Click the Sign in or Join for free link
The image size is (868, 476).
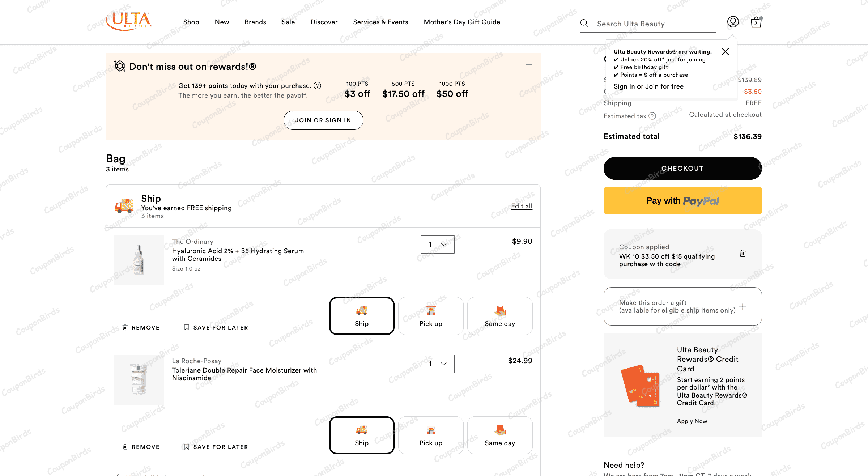[x=648, y=86]
